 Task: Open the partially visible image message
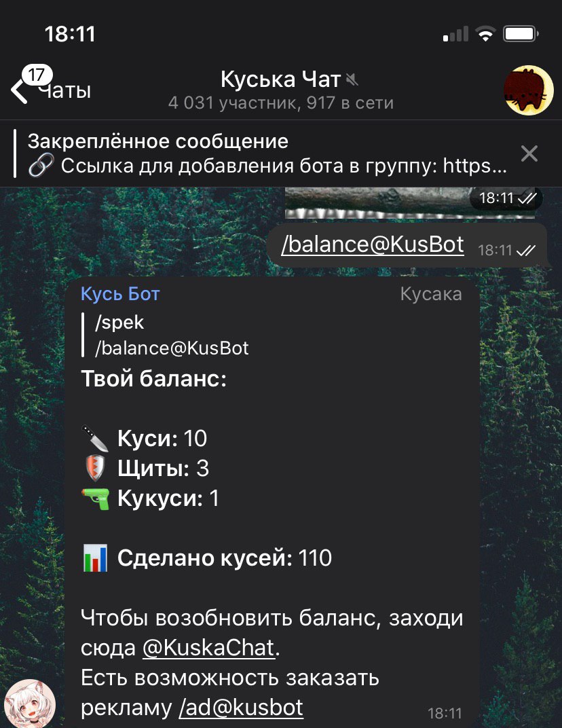(410, 202)
